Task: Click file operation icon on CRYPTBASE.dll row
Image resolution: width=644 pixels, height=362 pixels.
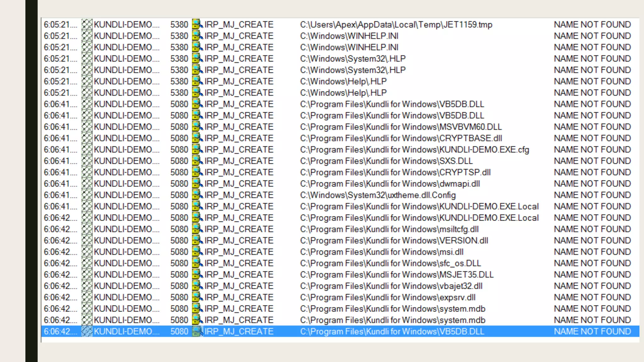Action: 197,138
